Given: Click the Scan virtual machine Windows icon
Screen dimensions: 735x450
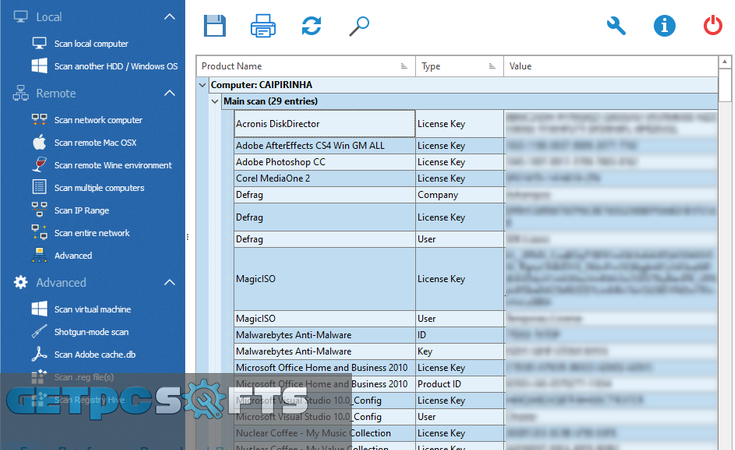Looking at the screenshot, I should tap(39, 309).
